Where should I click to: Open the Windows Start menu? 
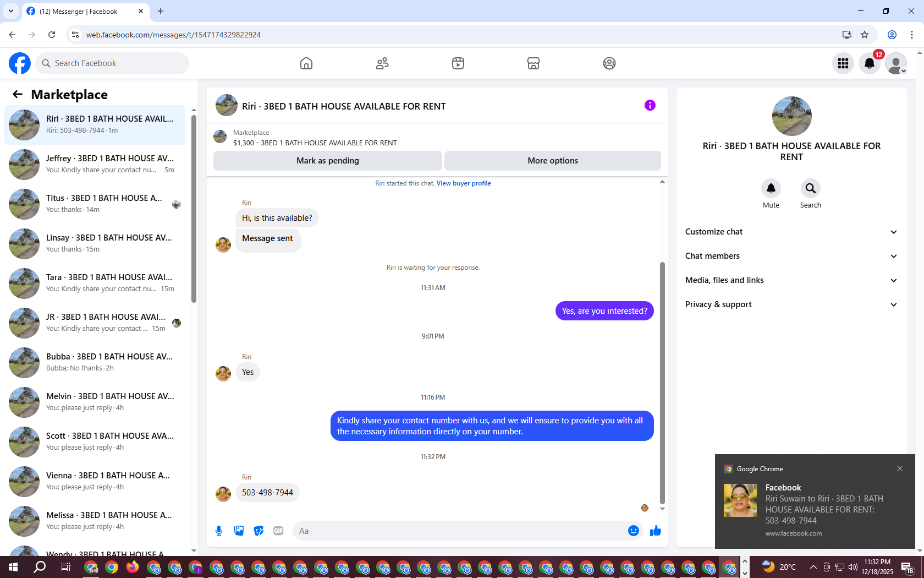pyautogui.click(x=13, y=567)
